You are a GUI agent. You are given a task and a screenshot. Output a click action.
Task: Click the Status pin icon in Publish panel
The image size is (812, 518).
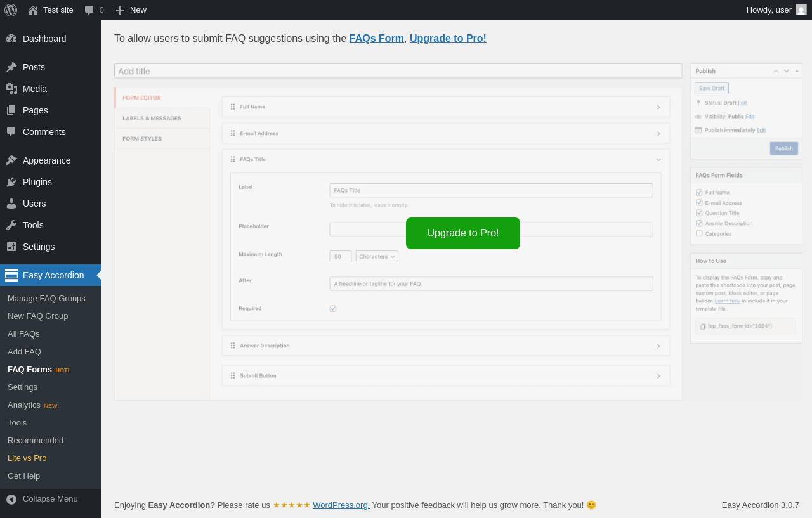tap(698, 103)
